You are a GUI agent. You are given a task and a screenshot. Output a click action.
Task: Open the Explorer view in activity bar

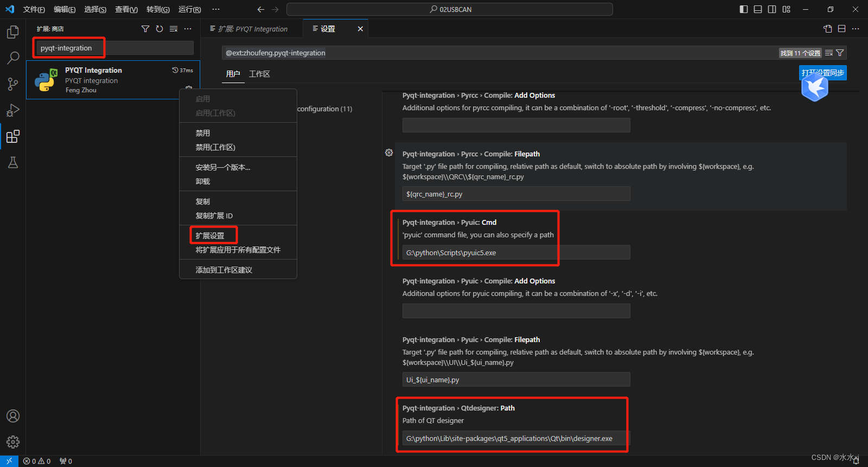(13, 32)
